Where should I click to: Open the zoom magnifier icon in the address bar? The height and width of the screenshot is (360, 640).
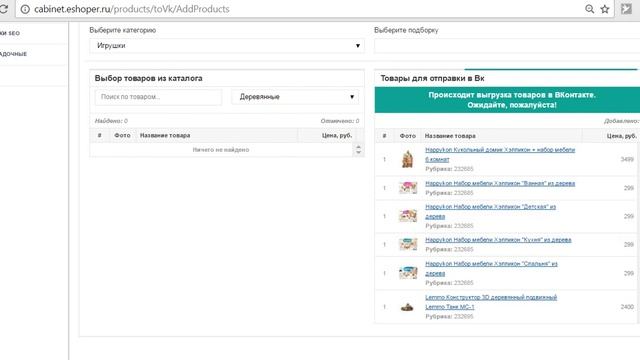pos(589,9)
